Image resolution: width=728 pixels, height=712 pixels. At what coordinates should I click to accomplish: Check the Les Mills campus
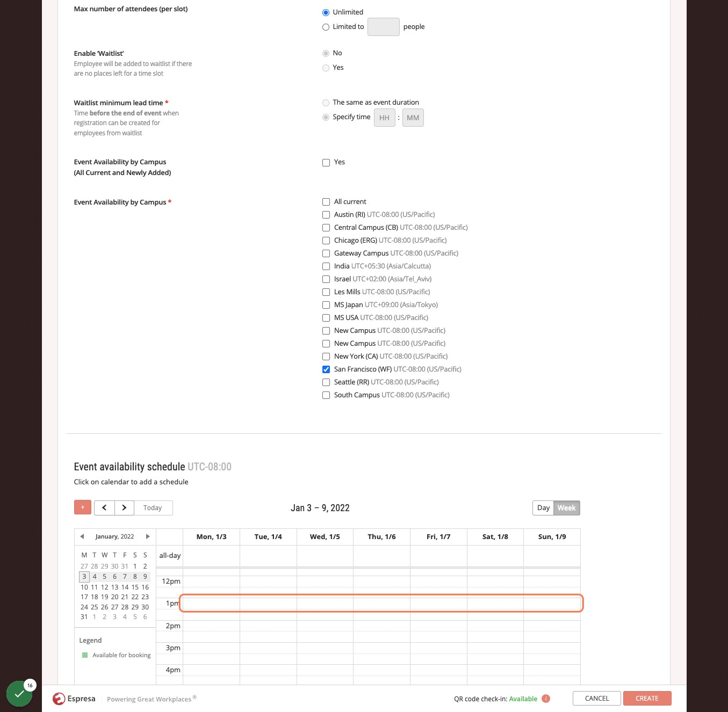tap(326, 292)
